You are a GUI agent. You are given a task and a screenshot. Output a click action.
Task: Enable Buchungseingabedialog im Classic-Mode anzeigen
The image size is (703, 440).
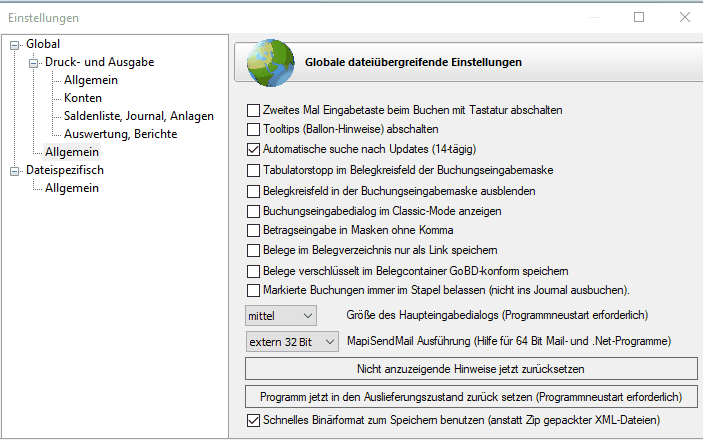tap(253, 211)
